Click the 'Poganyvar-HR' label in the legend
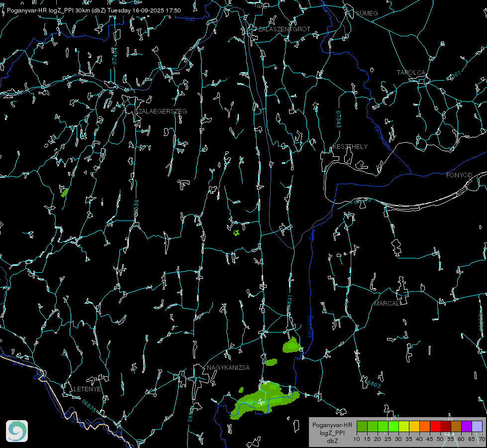This screenshot has height=448, width=487. pyautogui.click(x=332, y=425)
